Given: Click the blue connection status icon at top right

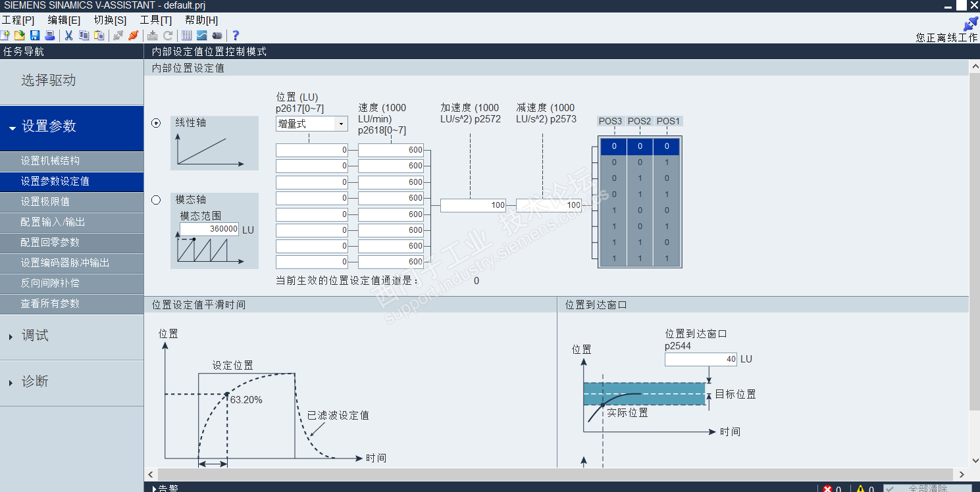Looking at the screenshot, I should (x=970, y=24).
